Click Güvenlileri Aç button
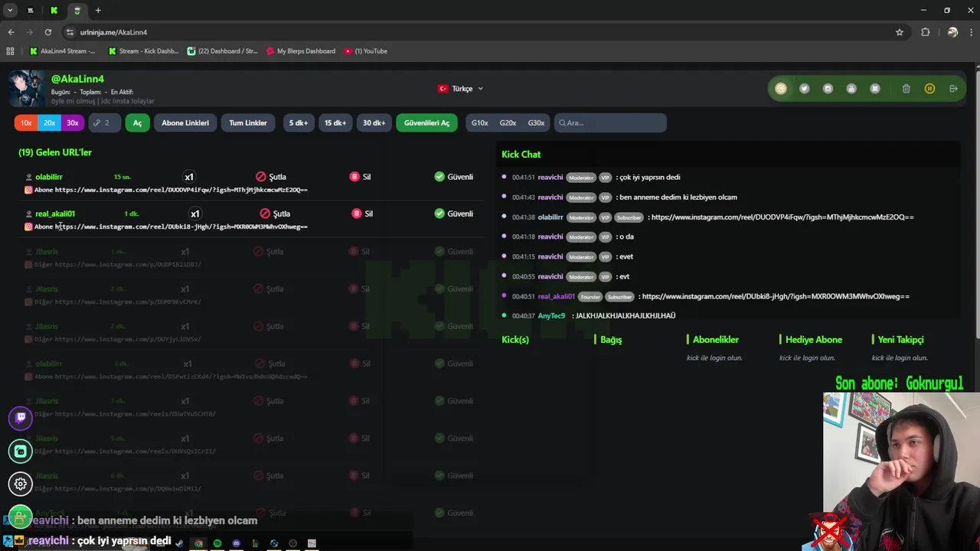The width and height of the screenshot is (980, 551). (426, 122)
